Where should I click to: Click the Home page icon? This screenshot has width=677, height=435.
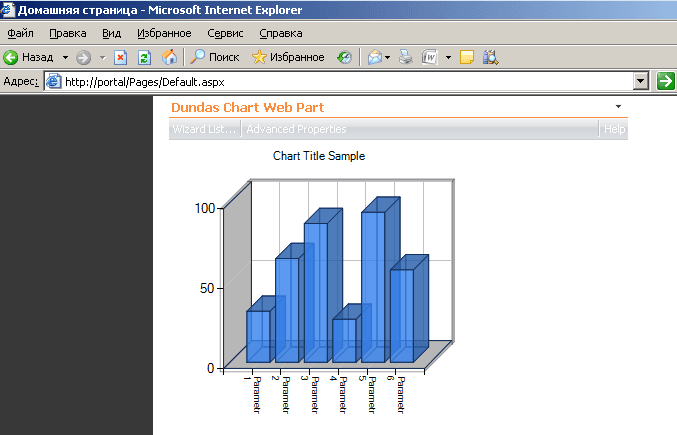[169, 57]
